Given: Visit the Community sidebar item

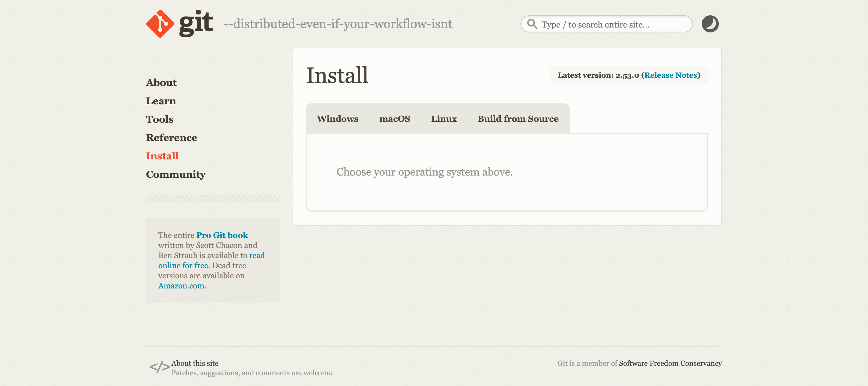Looking at the screenshot, I should click(175, 174).
